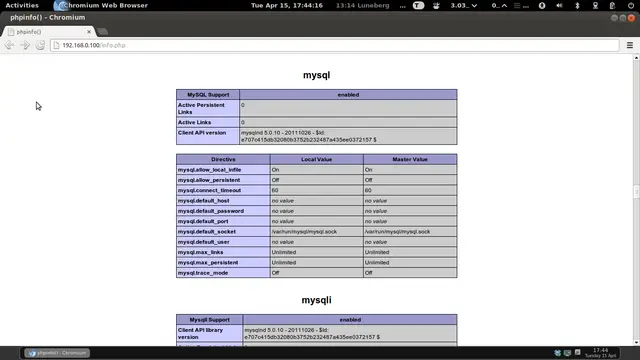This screenshot has height=360, width=640.
Task: Click the mysql.default_host directive cell
Action: [223, 201]
